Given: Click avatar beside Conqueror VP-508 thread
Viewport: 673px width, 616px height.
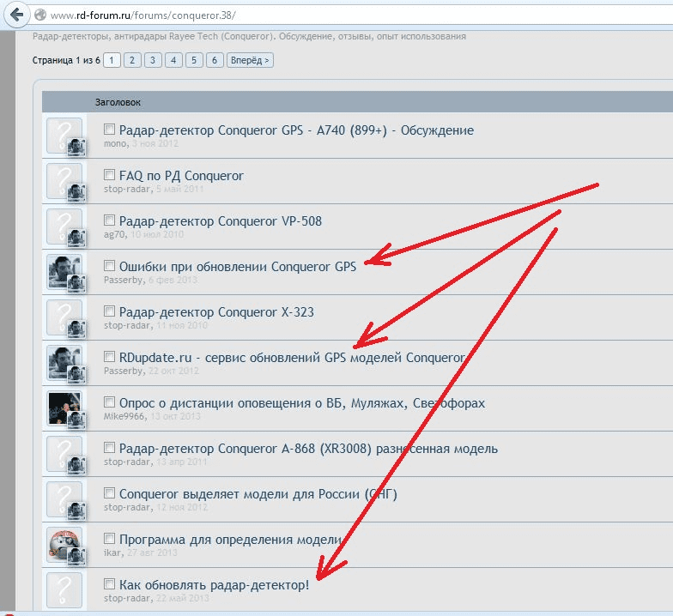Looking at the screenshot, I should click(x=64, y=226).
